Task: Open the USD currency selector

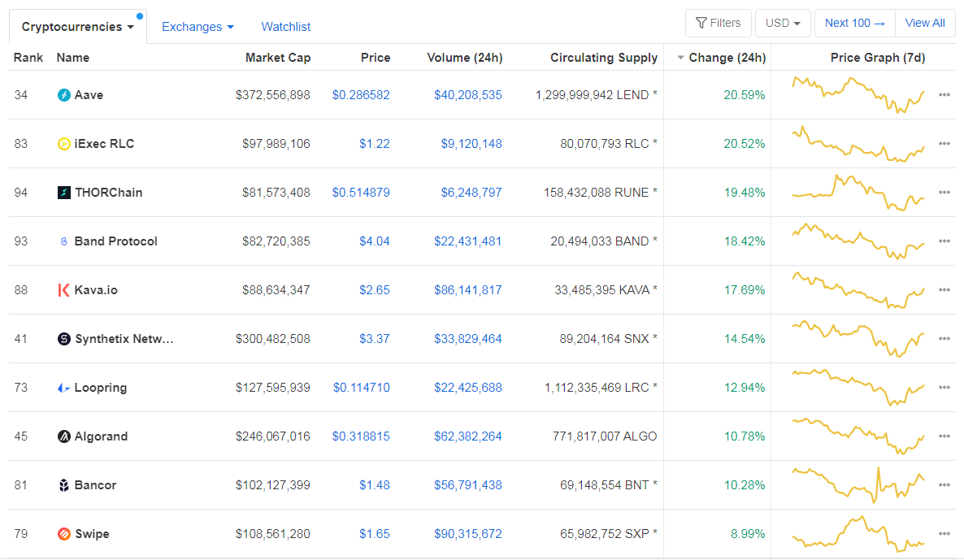Action: pos(783,24)
